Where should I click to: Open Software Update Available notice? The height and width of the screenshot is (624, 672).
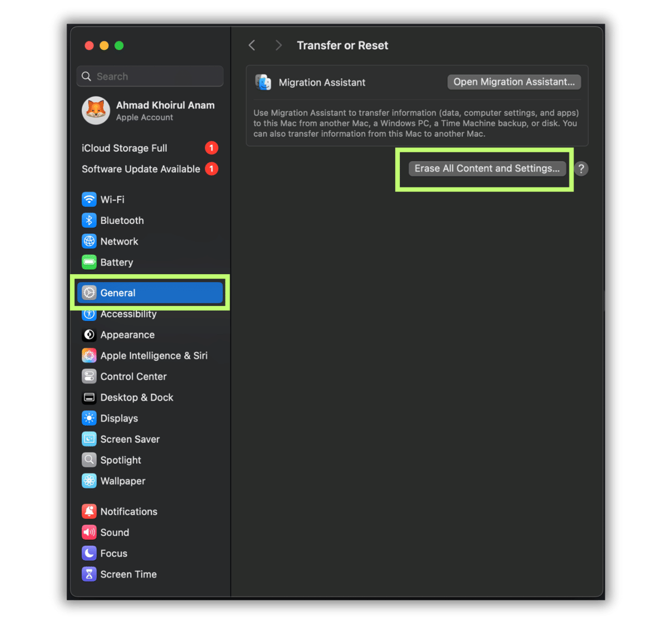coord(150,169)
